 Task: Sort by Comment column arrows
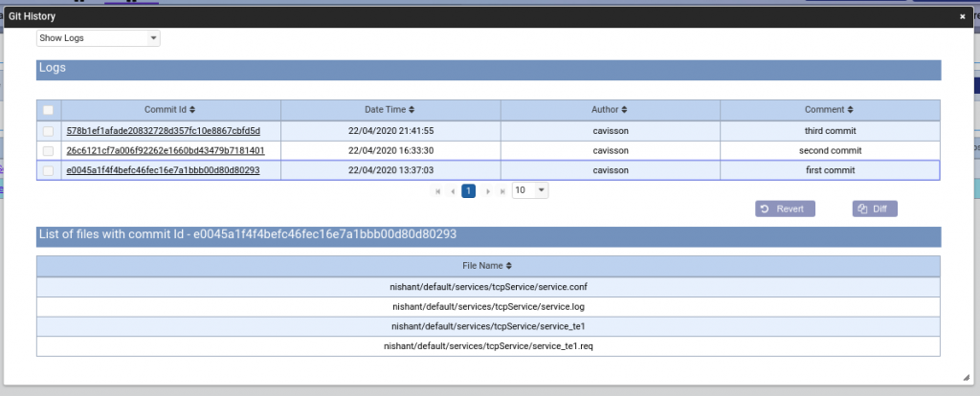click(851, 110)
